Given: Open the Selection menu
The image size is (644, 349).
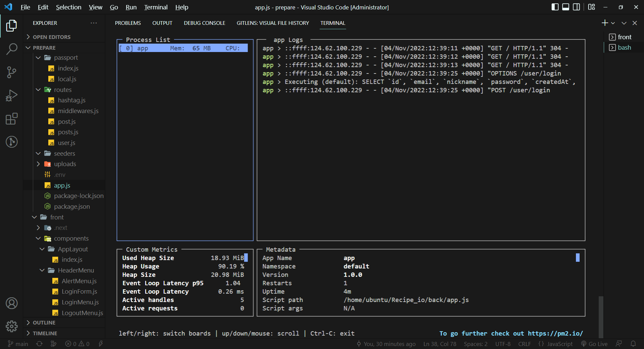Looking at the screenshot, I should 68,7.
